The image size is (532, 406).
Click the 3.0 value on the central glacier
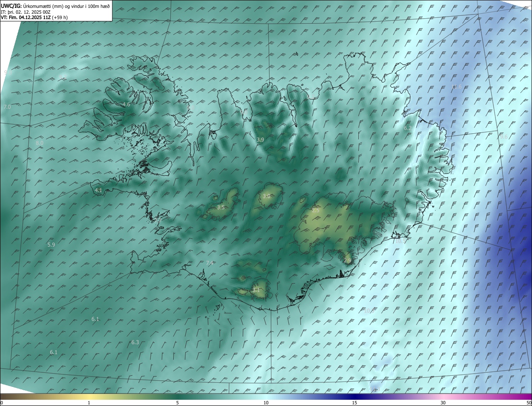click(266, 196)
